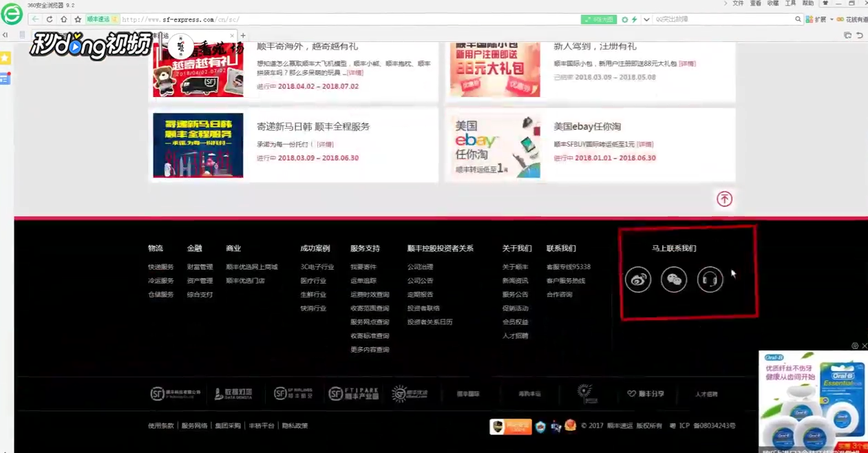Click footer link 新闻资讯
The width and height of the screenshot is (868, 453).
(x=515, y=281)
